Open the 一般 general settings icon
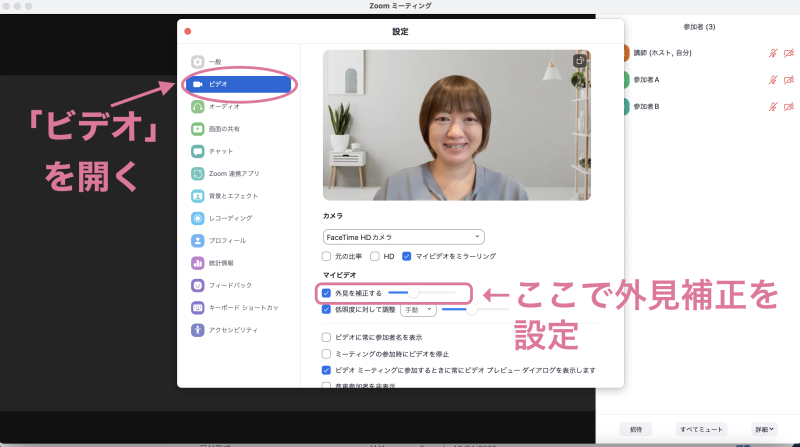The width and height of the screenshot is (800, 447). tap(197, 62)
